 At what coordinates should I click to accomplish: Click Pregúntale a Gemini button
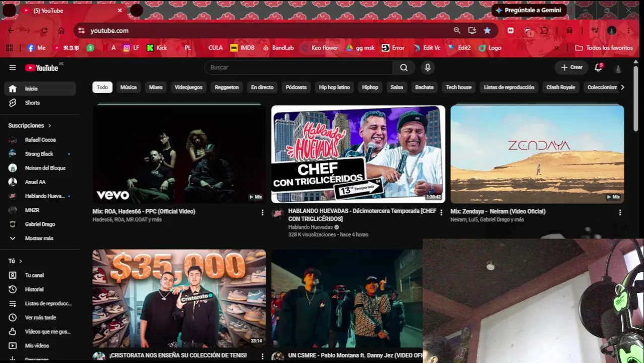(x=529, y=10)
